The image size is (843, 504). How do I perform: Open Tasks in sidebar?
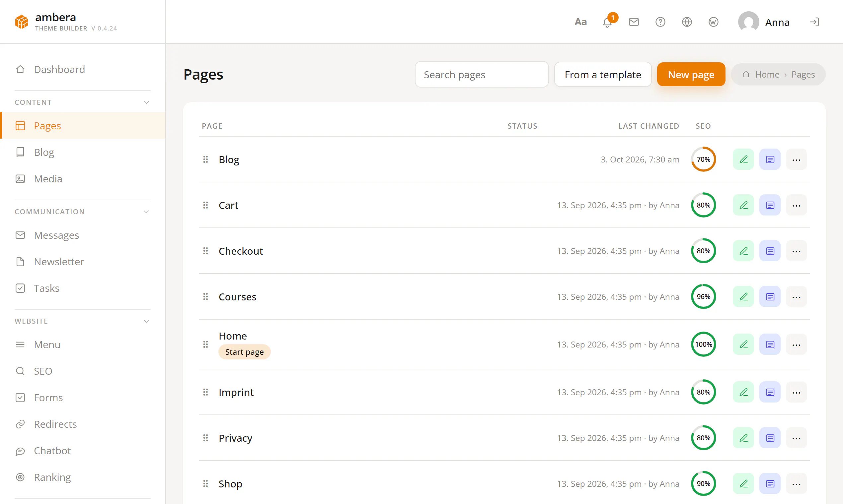tap(82, 288)
